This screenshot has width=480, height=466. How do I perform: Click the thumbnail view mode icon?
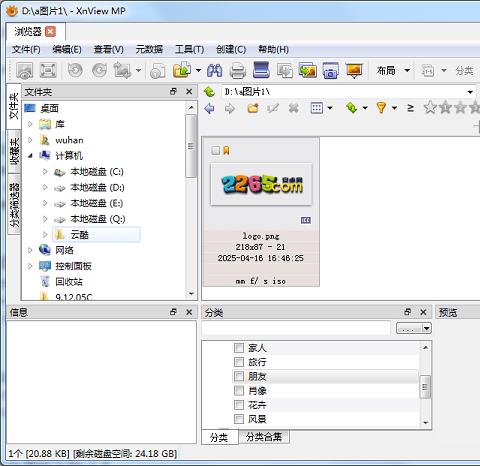point(317,108)
